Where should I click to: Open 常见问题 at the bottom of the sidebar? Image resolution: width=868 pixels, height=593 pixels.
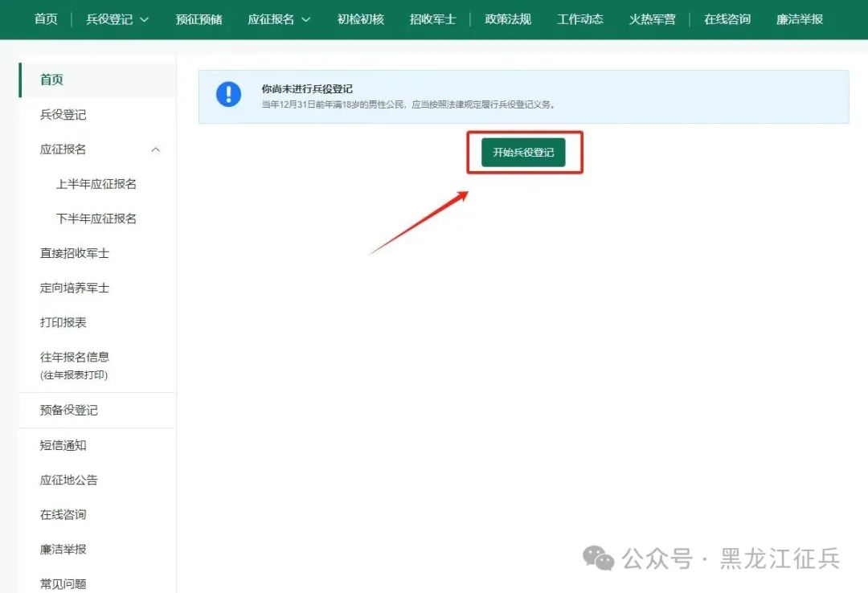click(63, 583)
